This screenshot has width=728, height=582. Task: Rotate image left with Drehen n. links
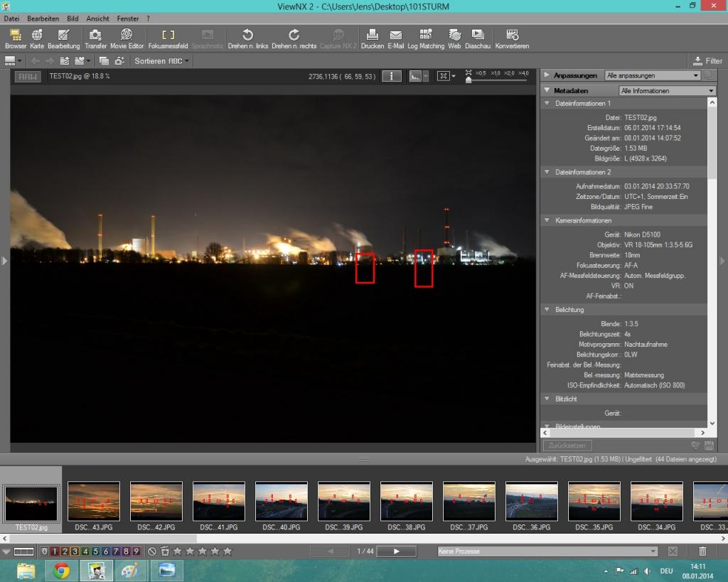(x=248, y=39)
